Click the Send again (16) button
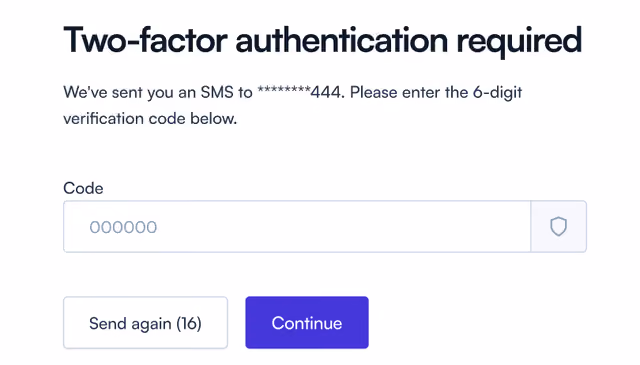The image size is (640, 365). point(145,323)
